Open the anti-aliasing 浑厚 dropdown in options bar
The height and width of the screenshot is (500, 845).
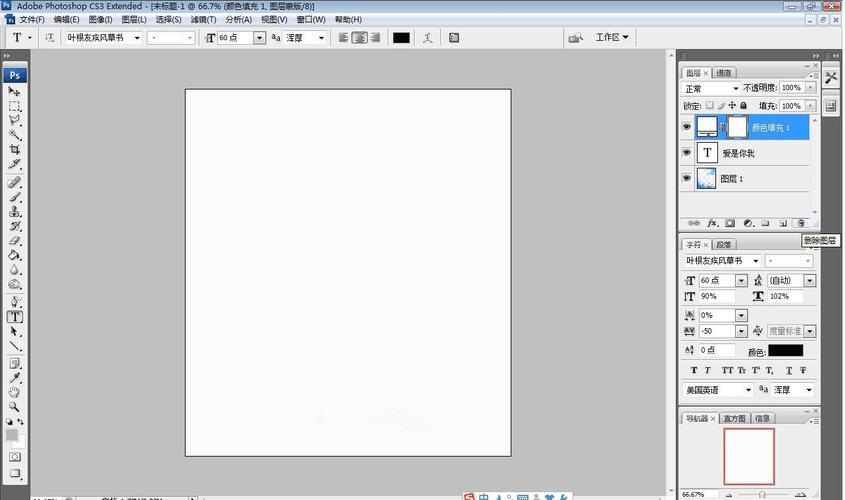point(321,38)
